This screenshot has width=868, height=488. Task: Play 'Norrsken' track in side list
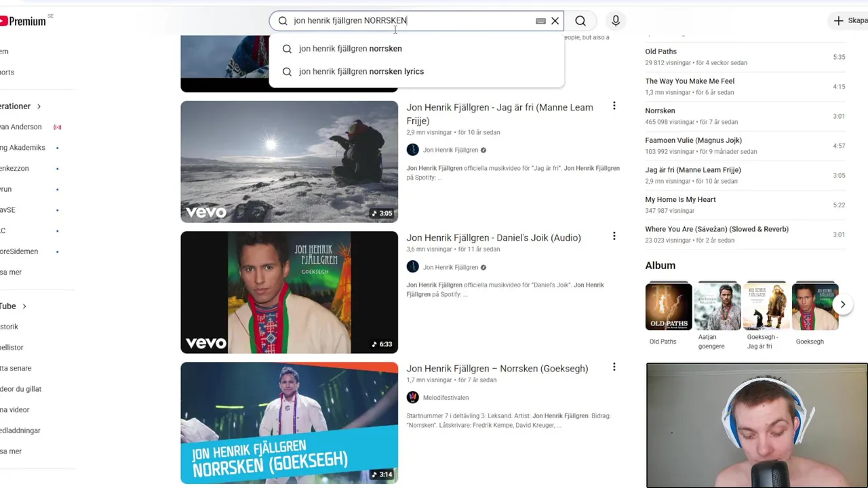click(745, 116)
